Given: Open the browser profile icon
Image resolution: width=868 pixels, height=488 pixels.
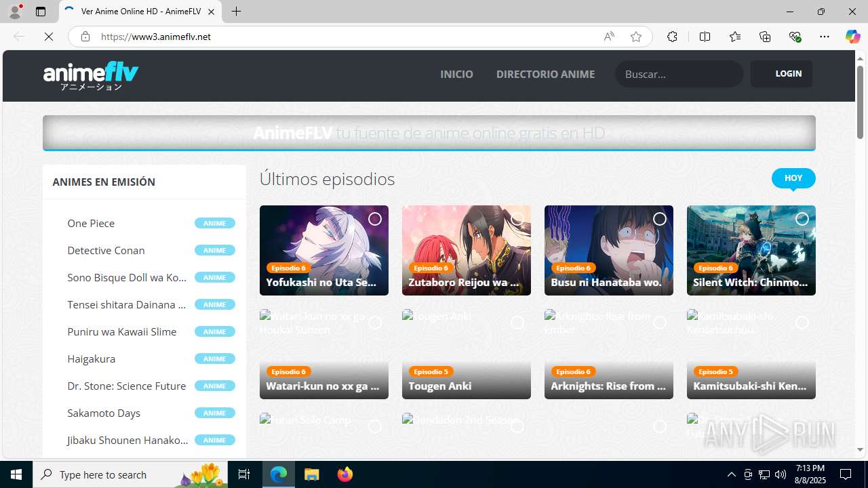Looking at the screenshot, I should 15,12.
